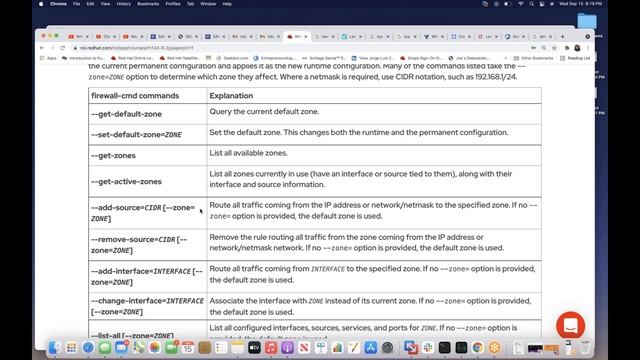Open the Single Sign-On bookmark
The width and height of the screenshot is (640, 360).
[x=422, y=58]
